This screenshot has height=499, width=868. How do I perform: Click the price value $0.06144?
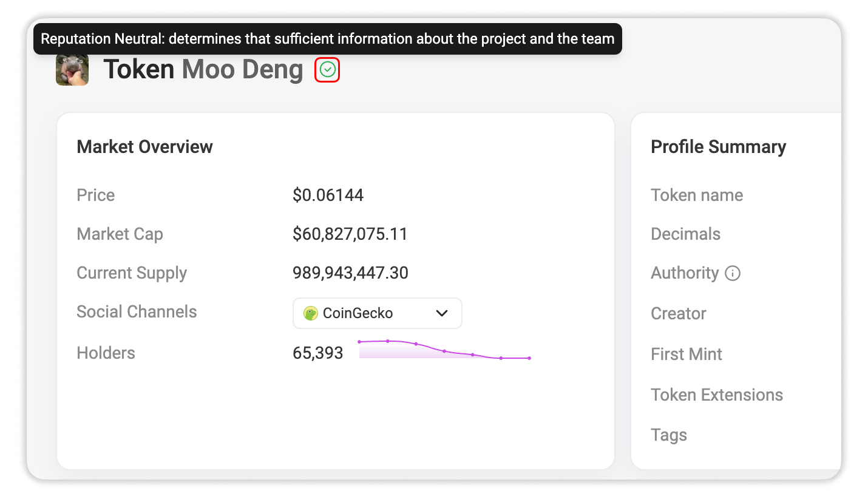click(x=328, y=195)
